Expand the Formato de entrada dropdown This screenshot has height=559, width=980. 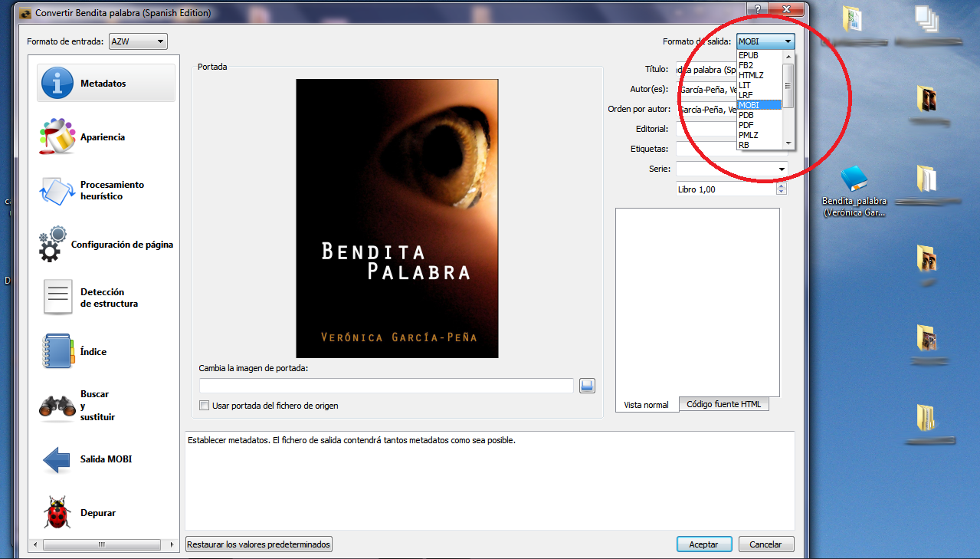coord(138,41)
